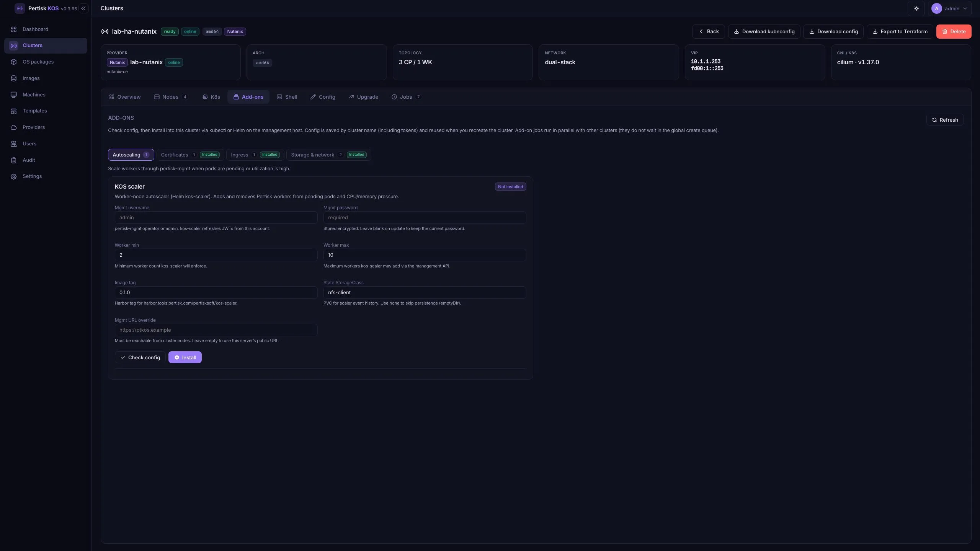The width and height of the screenshot is (980, 551).
Task: Click Back button
Action: [708, 31]
